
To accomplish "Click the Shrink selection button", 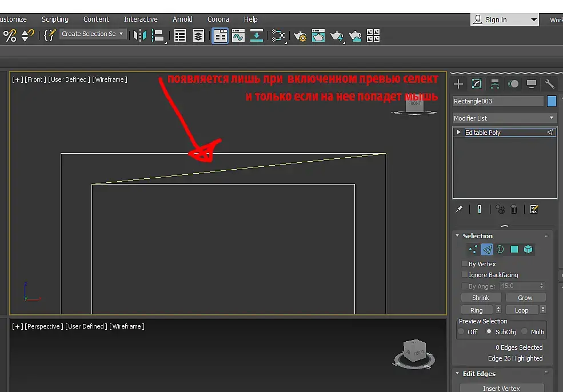I will click(x=481, y=298).
